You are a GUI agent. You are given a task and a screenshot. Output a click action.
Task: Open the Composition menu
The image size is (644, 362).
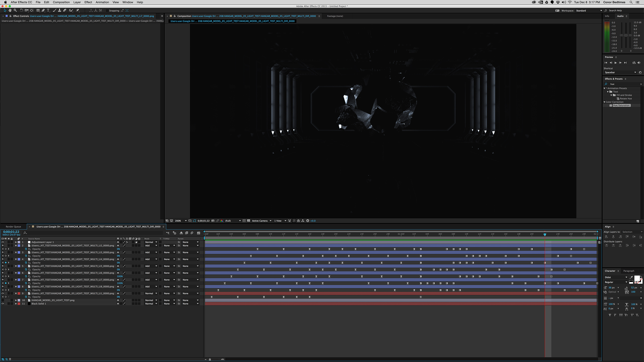pyautogui.click(x=61, y=2)
